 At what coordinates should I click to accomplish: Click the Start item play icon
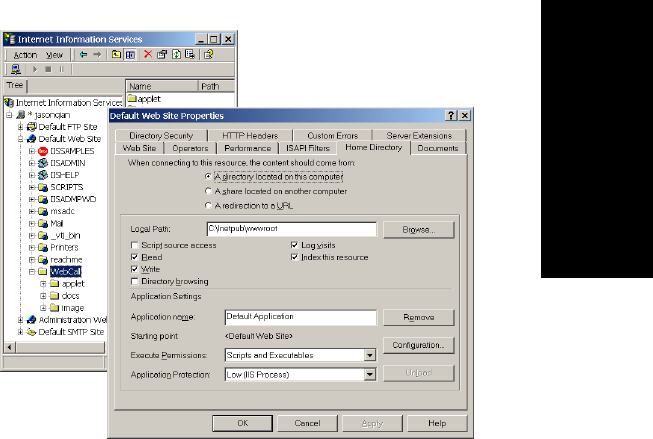(x=35, y=69)
